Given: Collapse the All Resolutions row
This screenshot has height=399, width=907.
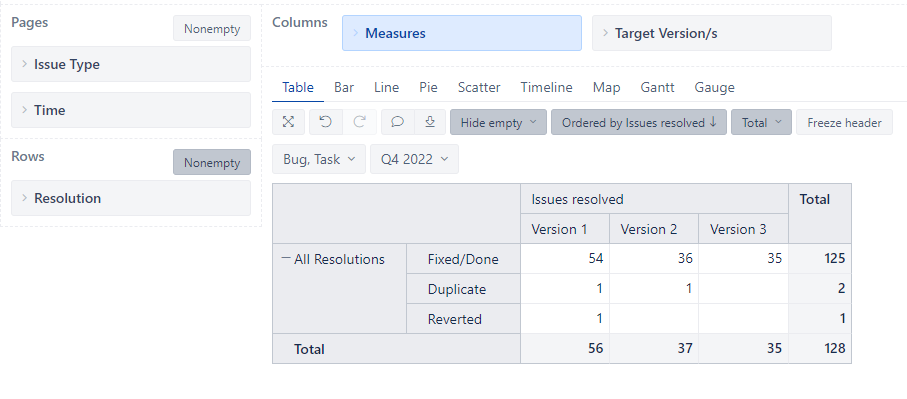Looking at the screenshot, I should coord(285,259).
